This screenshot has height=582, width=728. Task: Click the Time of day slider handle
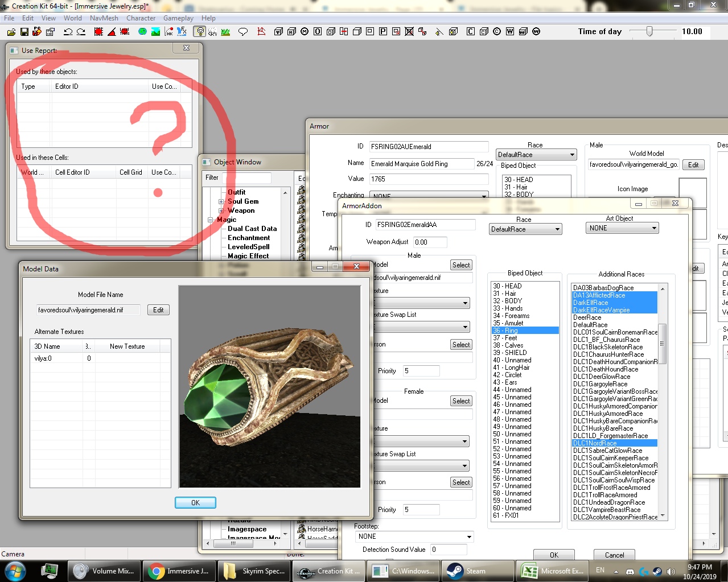pos(649,32)
